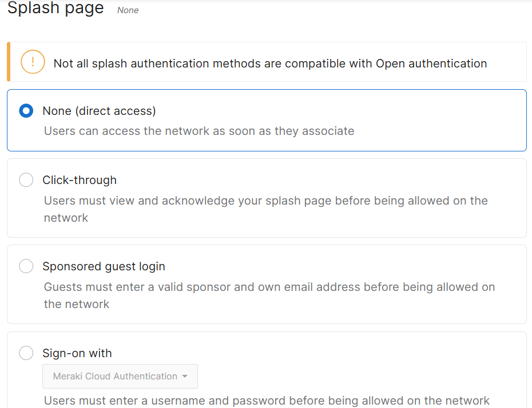Choose the Sponsored guest login radio button
532x408 pixels.
point(26,266)
